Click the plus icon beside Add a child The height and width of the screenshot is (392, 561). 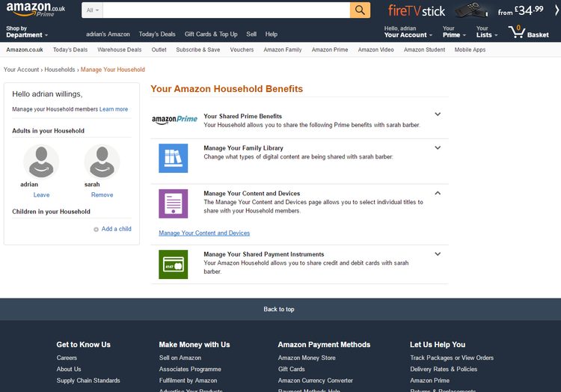click(x=96, y=229)
